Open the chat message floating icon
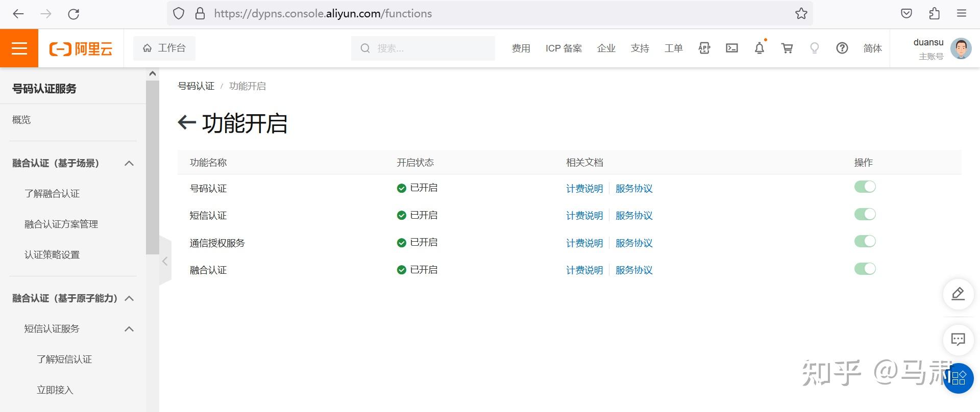This screenshot has height=412, width=980. (x=958, y=339)
